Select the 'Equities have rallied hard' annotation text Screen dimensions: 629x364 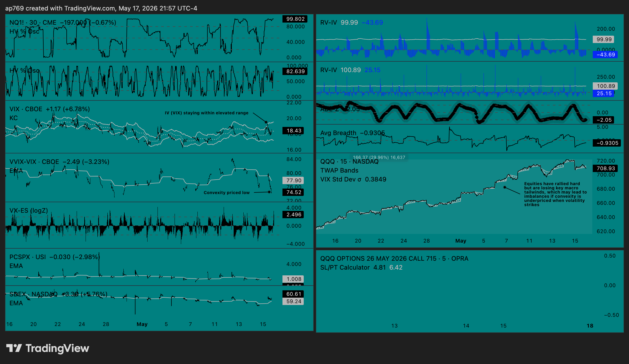(555, 194)
